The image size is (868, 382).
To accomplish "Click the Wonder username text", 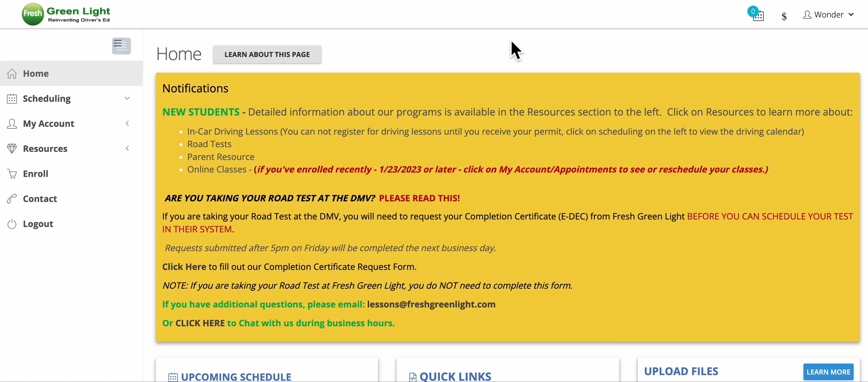I will pyautogui.click(x=829, y=14).
